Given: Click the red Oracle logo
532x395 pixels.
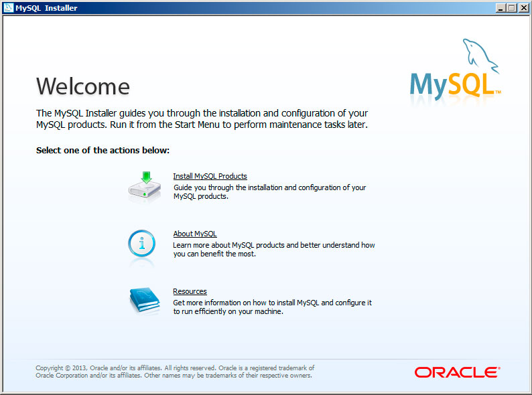Looking at the screenshot, I should pyautogui.click(x=458, y=372).
